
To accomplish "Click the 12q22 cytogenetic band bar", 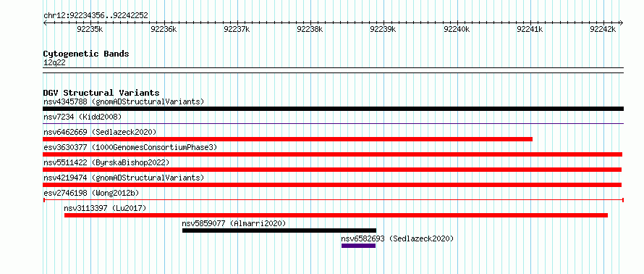I will 333,70.
